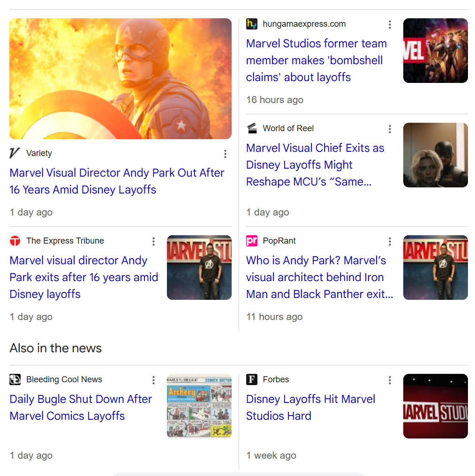This screenshot has height=476, width=475.
Task: Click the Avengers poster thumbnail for hungamaexpress
Action: pos(436,51)
